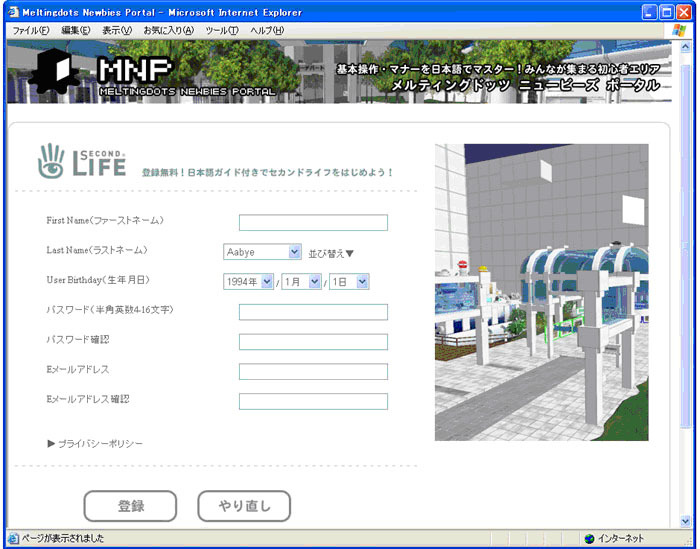The height and width of the screenshot is (549, 700).
Task: Click the First Name input field
Action: coord(313,222)
